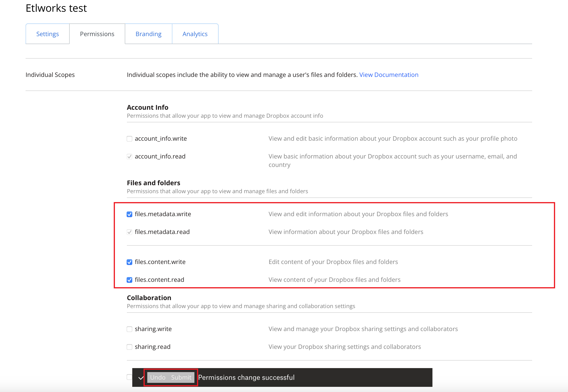The image size is (568, 392).
Task: Click the Undo button in notification bar
Action: [158, 377]
